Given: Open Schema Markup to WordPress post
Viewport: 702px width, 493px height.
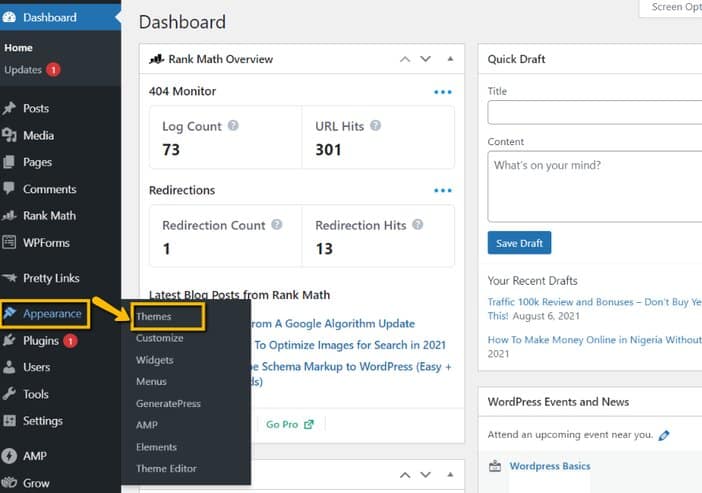Looking at the screenshot, I should (x=351, y=374).
